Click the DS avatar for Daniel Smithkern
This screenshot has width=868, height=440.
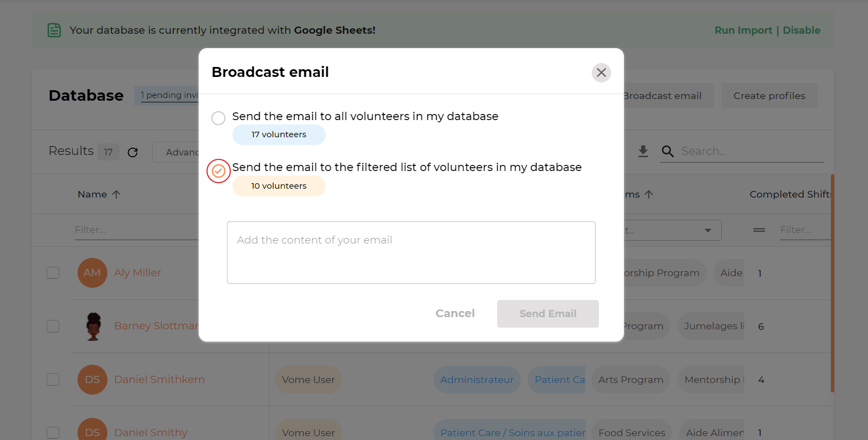tap(92, 380)
